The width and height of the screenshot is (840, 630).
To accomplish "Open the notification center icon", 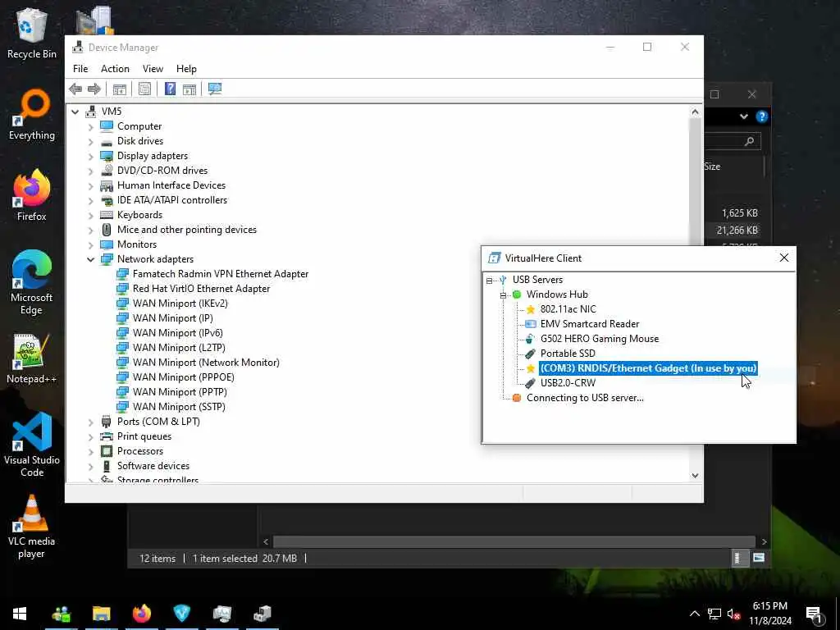I will (815, 615).
